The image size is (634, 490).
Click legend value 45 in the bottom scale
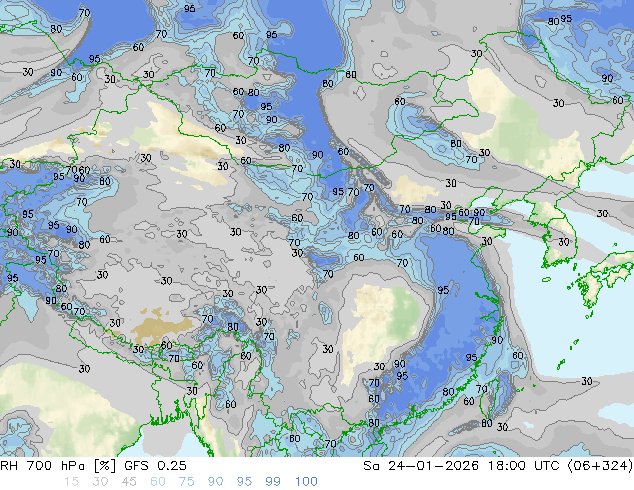pos(129,482)
